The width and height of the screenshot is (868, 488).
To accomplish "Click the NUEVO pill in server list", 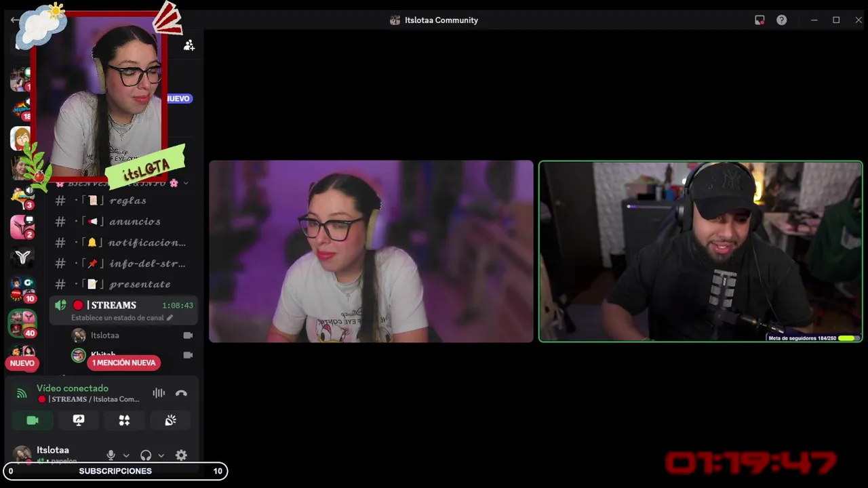I will point(22,363).
